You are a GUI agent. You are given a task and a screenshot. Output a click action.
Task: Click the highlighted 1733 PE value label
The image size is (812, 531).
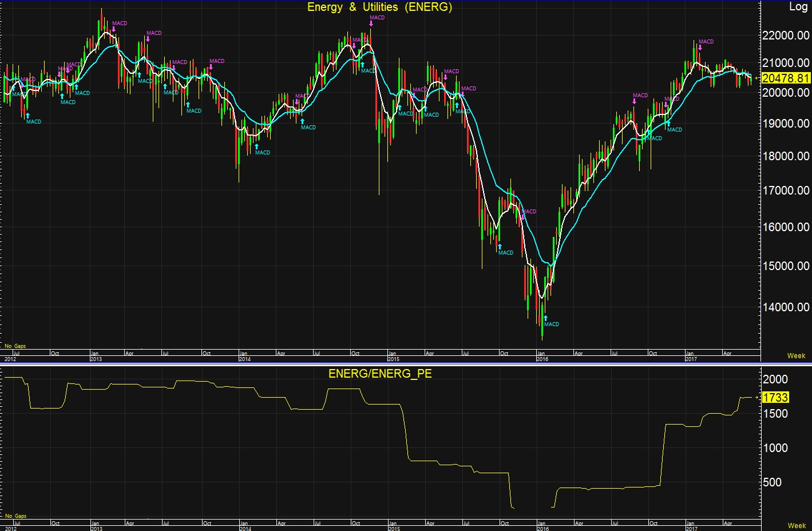click(775, 397)
